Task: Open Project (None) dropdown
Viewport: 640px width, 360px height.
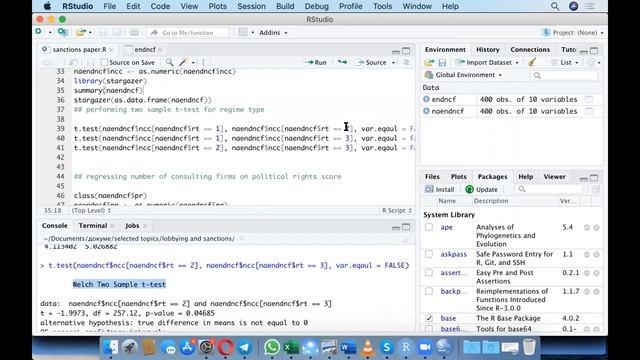Action: pyautogui.click(x=573, y=32)
